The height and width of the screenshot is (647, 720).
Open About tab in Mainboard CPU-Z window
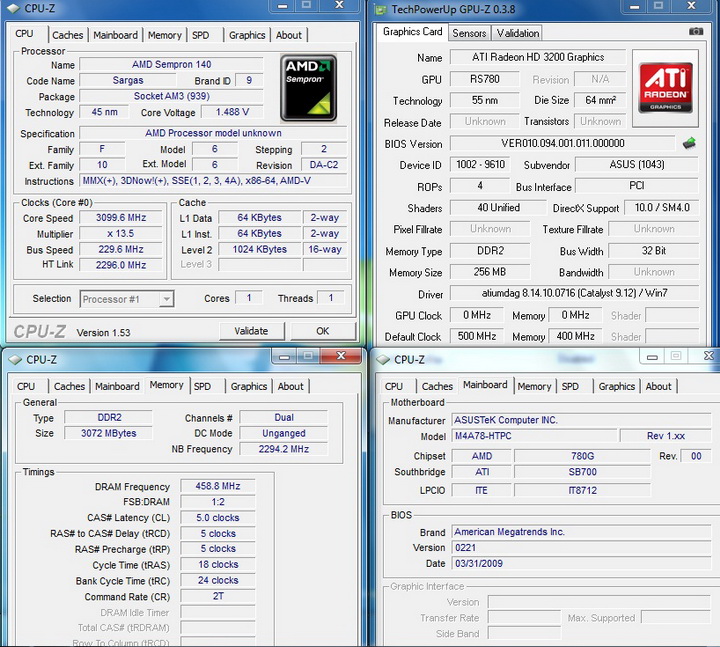click(658, 387)
